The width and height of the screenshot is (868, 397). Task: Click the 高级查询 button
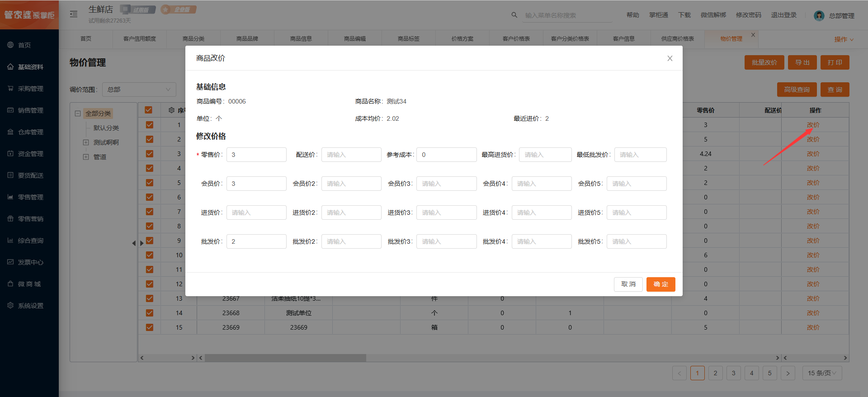click(x=797, y=90)
